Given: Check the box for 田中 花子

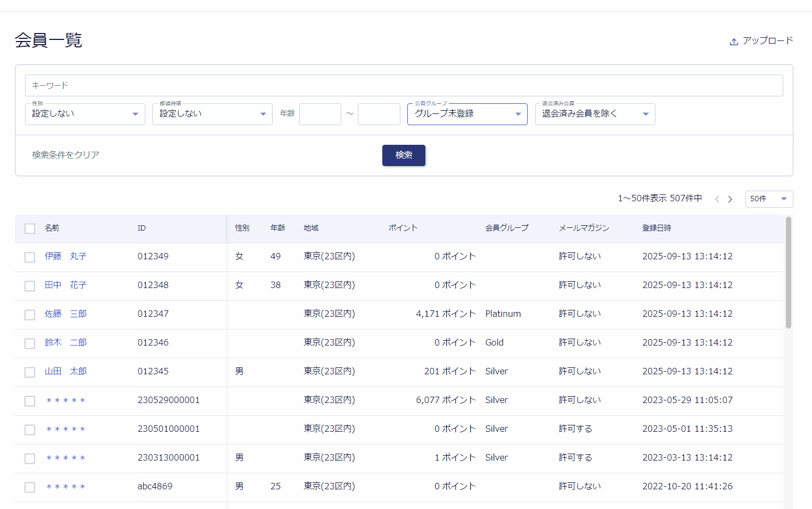Looking at the screenshot, I should 30,286.
